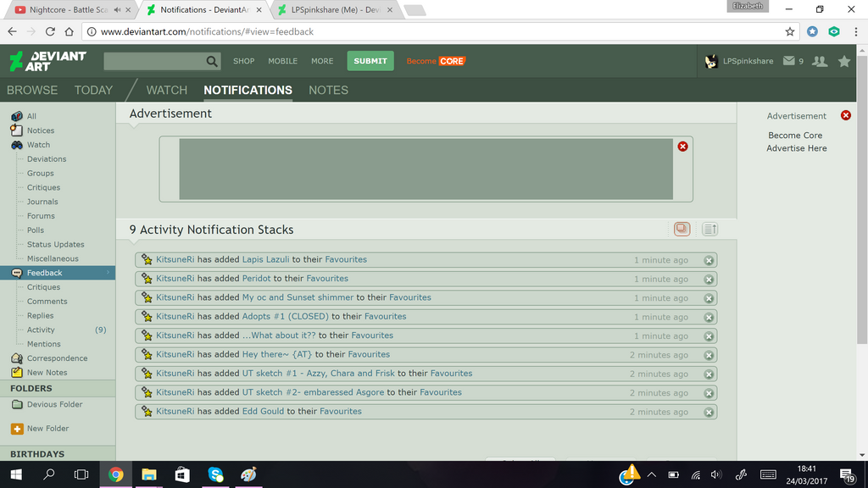Close the sidebar Advertisement with red X

click(845, 115)
